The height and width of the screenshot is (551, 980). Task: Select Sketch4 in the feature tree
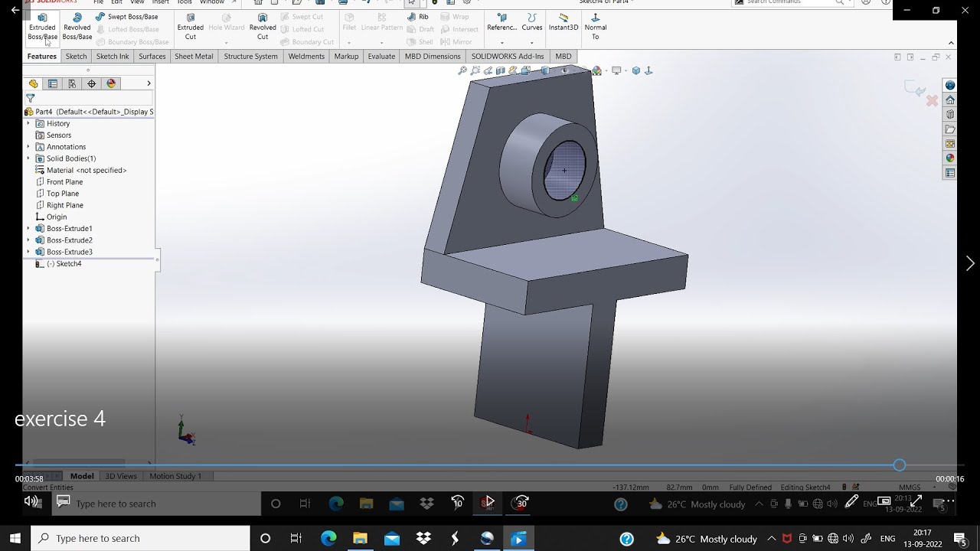click(x=60, y=264)
